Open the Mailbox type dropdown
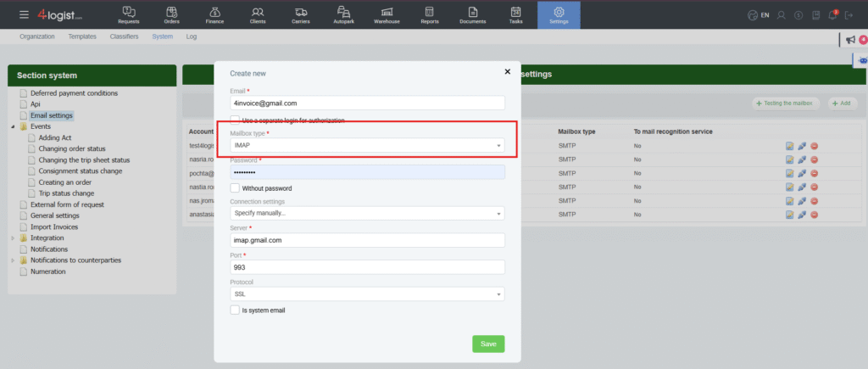 point(367,147)
